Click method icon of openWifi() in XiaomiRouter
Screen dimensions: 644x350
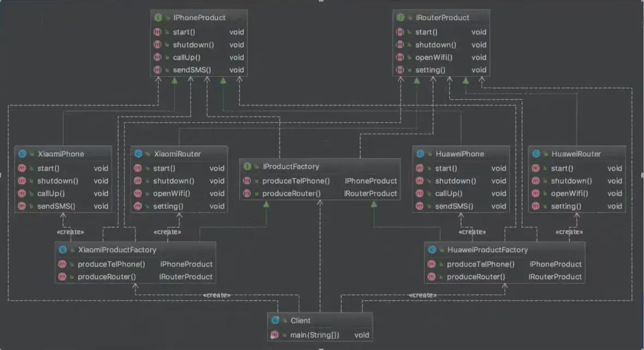(x=138, y=194)
